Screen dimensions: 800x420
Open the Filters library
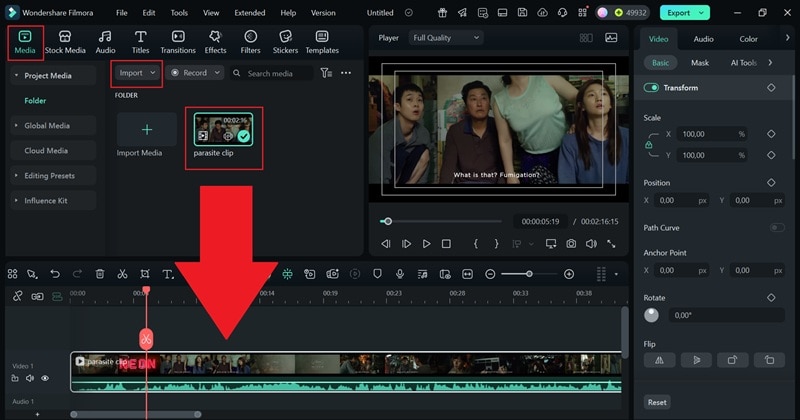(250, 42)
